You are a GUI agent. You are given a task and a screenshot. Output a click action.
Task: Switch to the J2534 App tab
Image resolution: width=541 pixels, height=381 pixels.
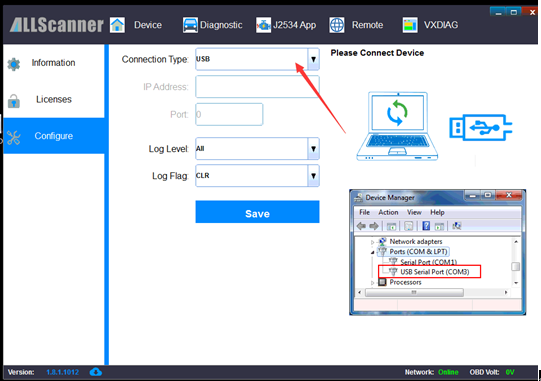(294, 25)
